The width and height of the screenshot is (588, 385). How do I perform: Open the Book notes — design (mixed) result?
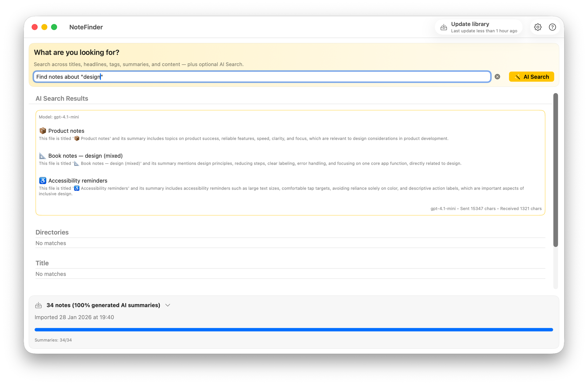coord(85,156)
